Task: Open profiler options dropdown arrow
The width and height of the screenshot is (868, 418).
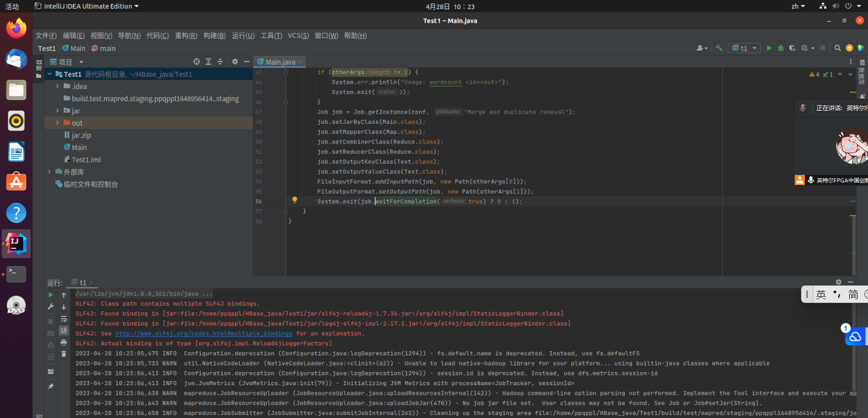Action: pyautogui.click(x=812, y=49)
